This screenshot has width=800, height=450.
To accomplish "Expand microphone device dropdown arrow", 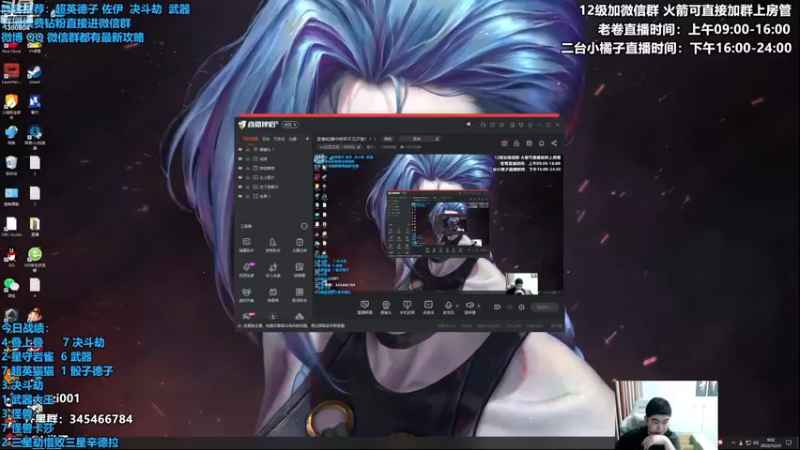I will point(457,306).
